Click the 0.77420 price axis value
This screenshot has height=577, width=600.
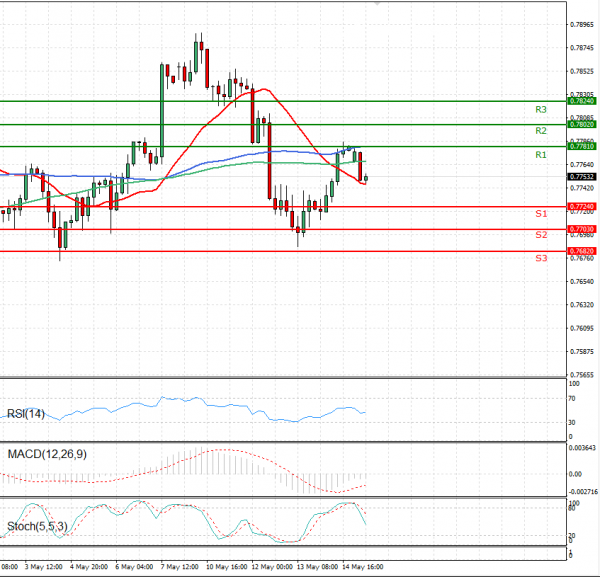pyautogui.click(x=582, y=188)
